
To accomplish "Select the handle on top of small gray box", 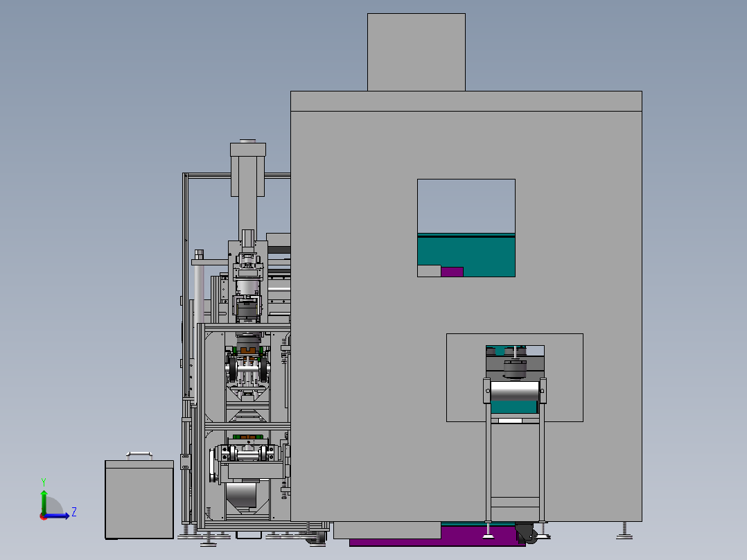I will [x=139, y=455].
